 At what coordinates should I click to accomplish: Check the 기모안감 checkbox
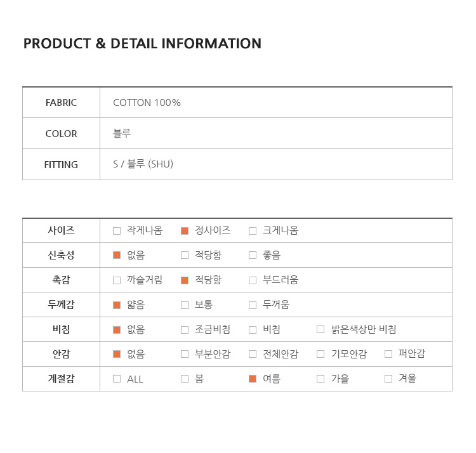[x=321, y=354]
